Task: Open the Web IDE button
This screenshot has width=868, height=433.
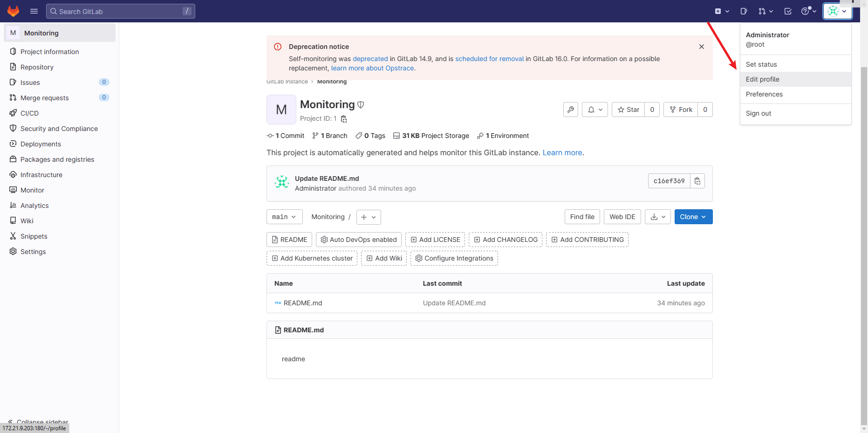Action: (x=622, y=217)
